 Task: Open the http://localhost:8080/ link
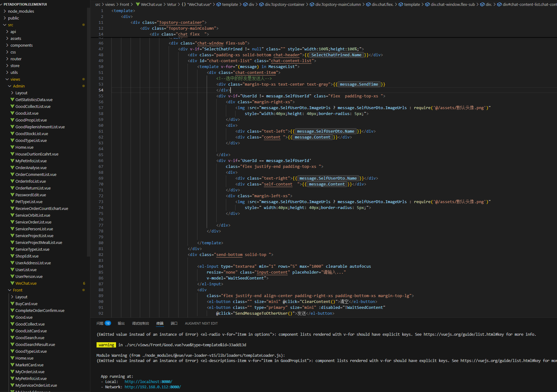point(148,381)
